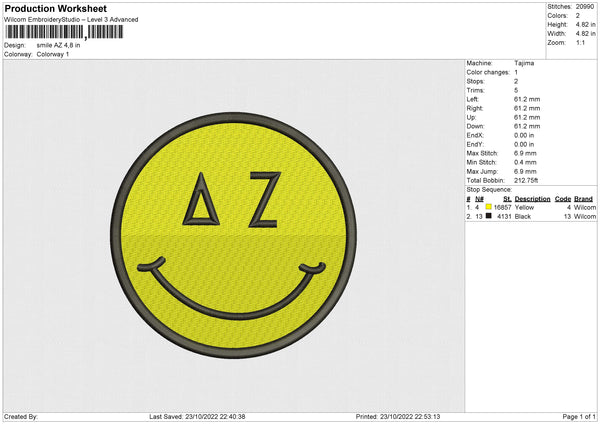The image size is (600, 424).
Task: Click the 'Created By:' footer label
Action: (x=21, y=417)
